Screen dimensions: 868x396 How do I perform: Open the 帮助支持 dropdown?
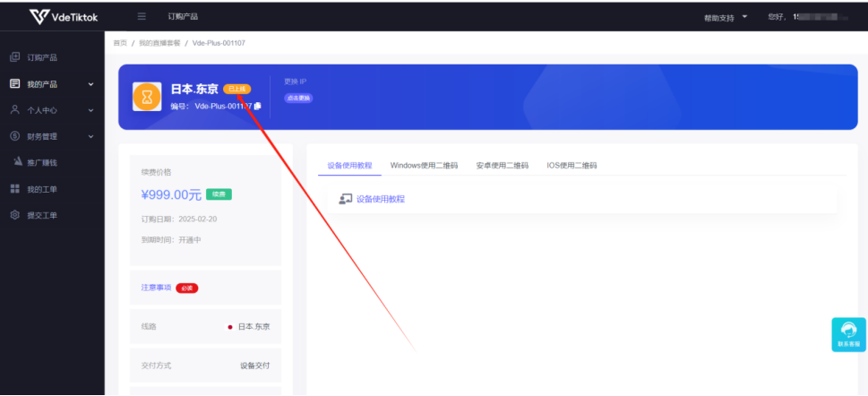(726, 17)
